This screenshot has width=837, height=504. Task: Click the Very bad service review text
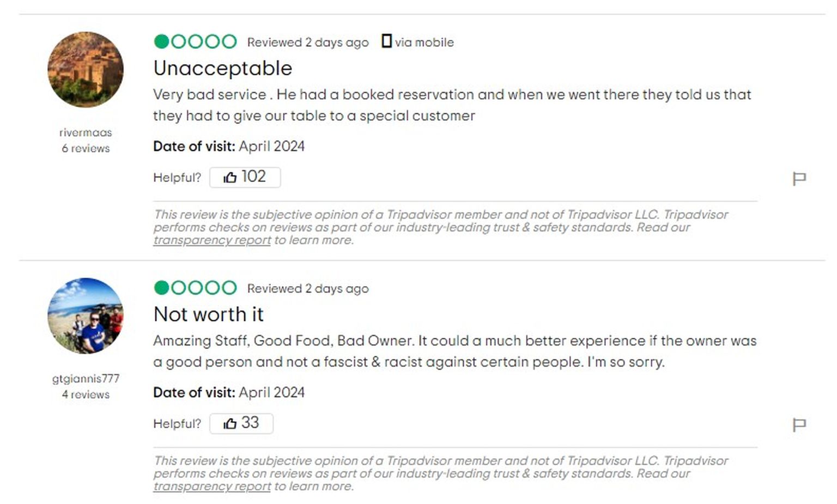point(451,105)
